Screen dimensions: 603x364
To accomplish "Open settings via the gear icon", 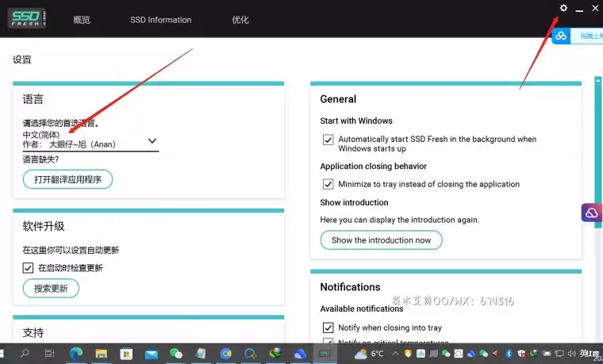I will [x=563, y=9].
